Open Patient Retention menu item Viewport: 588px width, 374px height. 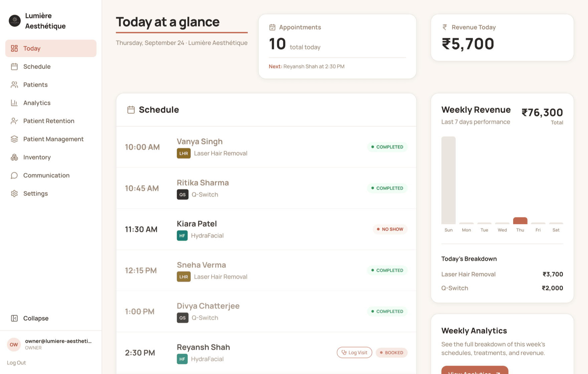tap(51, 121)
